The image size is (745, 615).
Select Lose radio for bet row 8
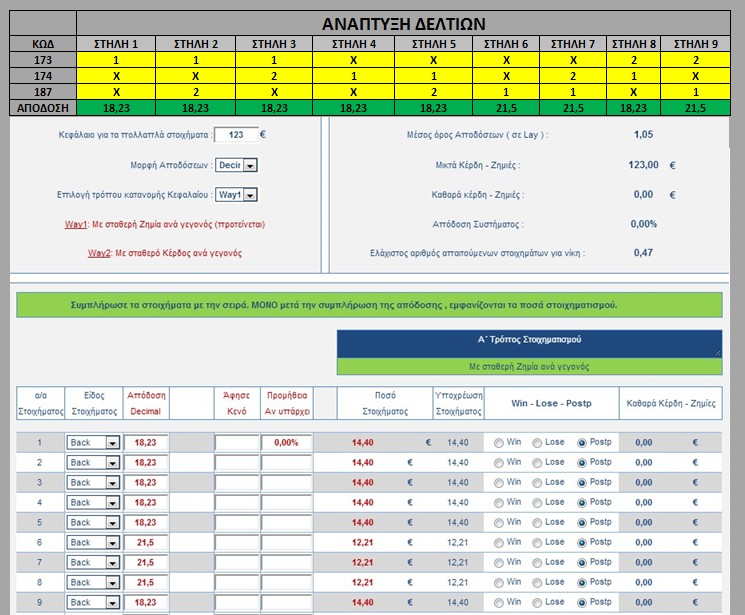537,583
